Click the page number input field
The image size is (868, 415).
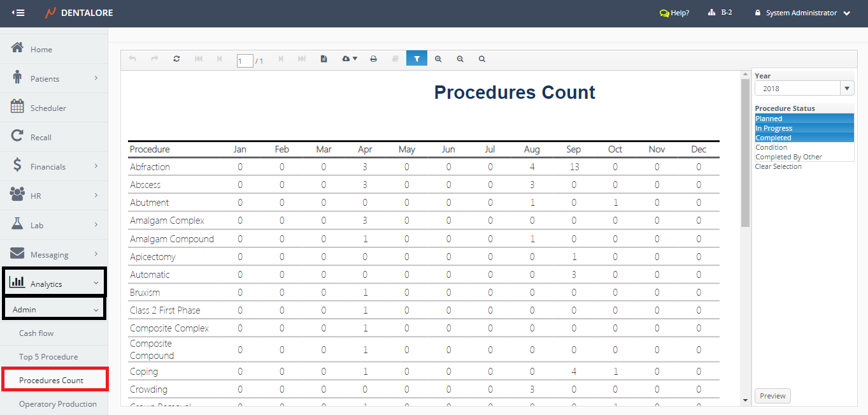tap(245, 61)
